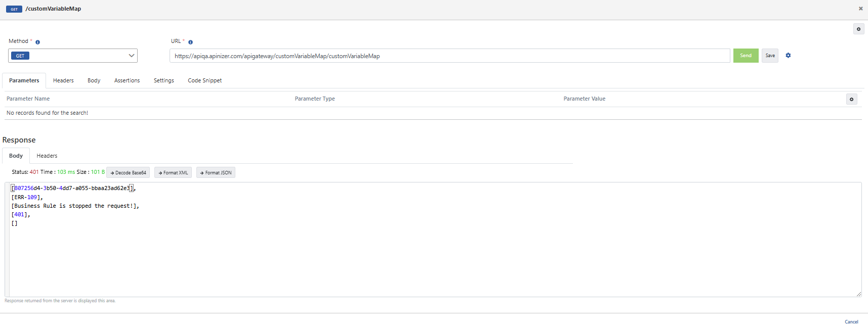Click the info icon beside Method label
868x326 pixels.
(38, 42)
